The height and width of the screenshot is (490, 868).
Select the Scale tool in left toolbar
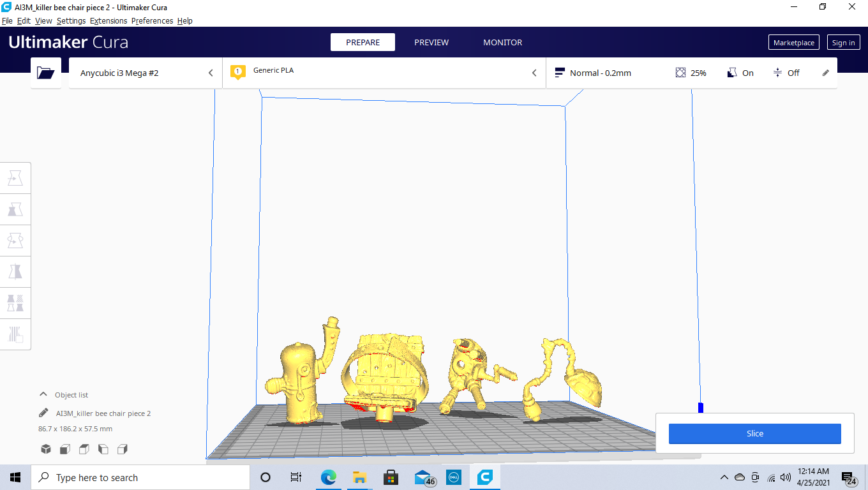point(15,210)
